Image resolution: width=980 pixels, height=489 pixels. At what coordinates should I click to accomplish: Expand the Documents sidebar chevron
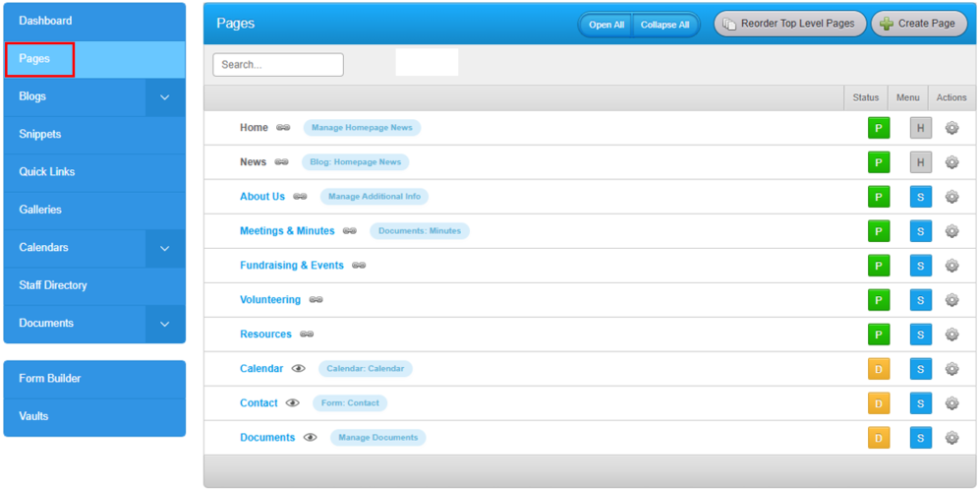[165, 324]
